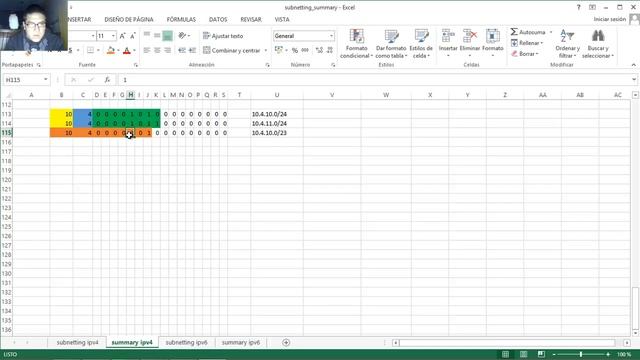This screenshot has width=640, height=360.
Task: Switch to Page Layout view
Action: 523,354
